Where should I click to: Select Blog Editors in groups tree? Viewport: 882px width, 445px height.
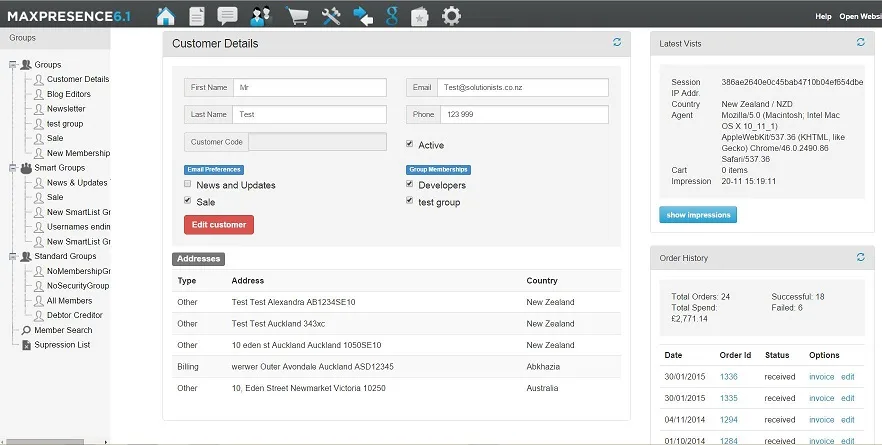click(x=69, y=94)
